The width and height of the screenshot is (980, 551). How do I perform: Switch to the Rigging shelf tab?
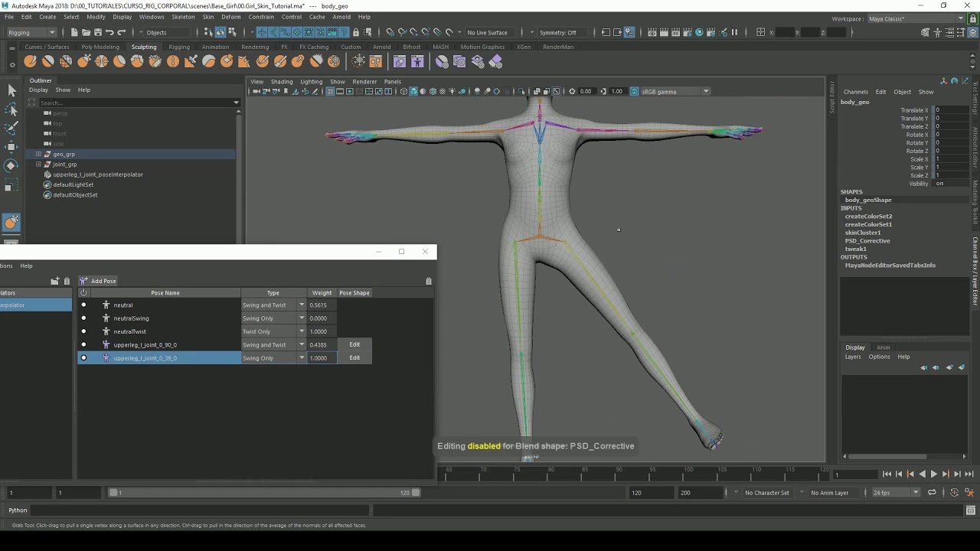click(x=179, y=47)
